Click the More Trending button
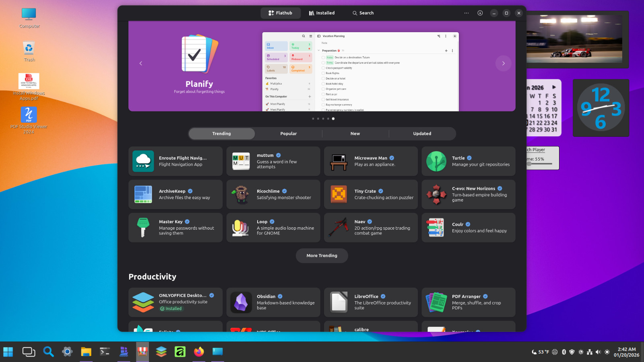Screen dimensions: 644x362 coord(322,255)
